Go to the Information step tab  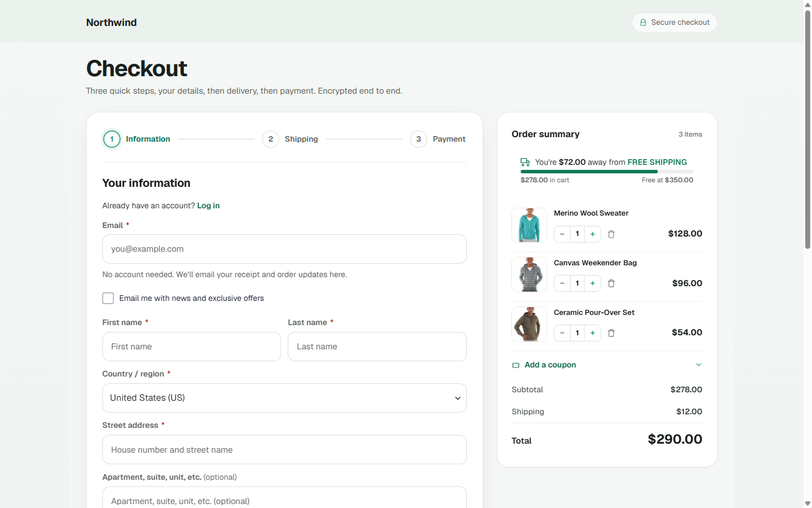click(136, 139)
